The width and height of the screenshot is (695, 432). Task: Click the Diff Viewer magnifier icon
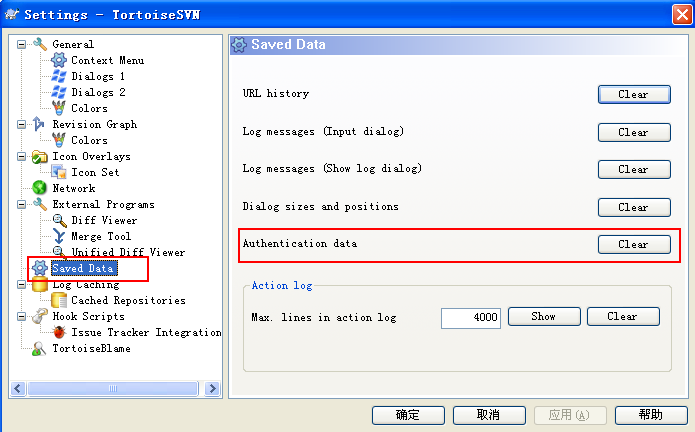[59, 220]
